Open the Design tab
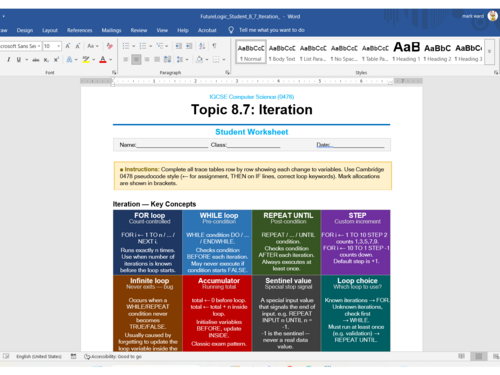Image resolution: width=500 pixels, height=375 pixels. (25, 30)
